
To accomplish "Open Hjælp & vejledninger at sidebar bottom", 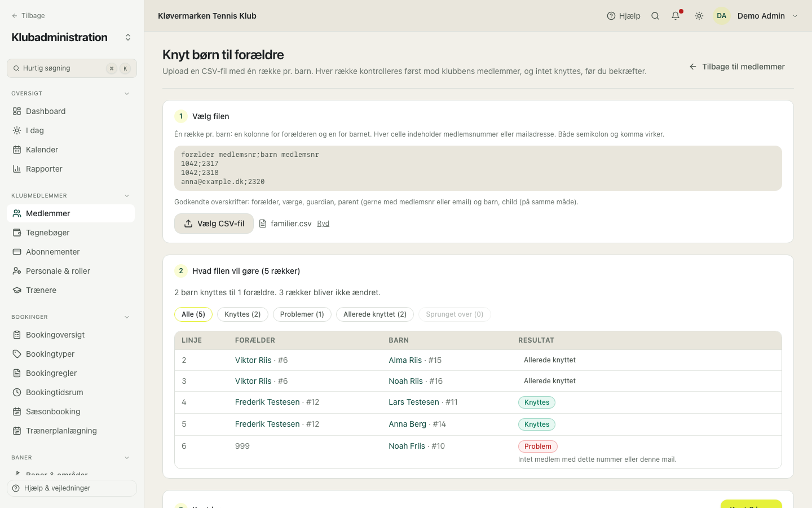I will point(72,488).
